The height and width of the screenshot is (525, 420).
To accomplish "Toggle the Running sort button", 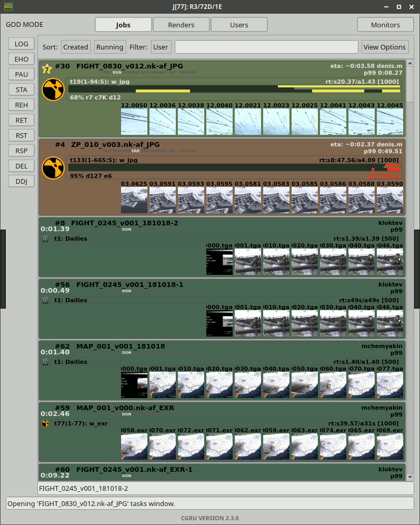I will coord(109,47).
